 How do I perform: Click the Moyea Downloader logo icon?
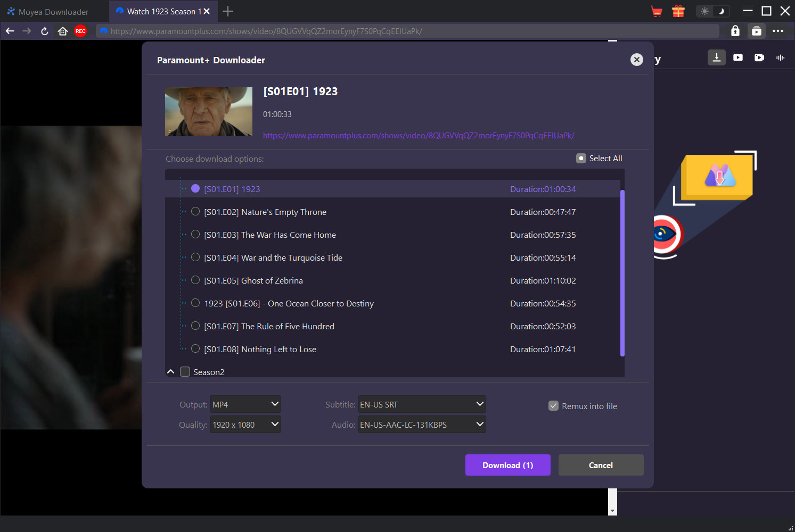(x=11, y=11)
